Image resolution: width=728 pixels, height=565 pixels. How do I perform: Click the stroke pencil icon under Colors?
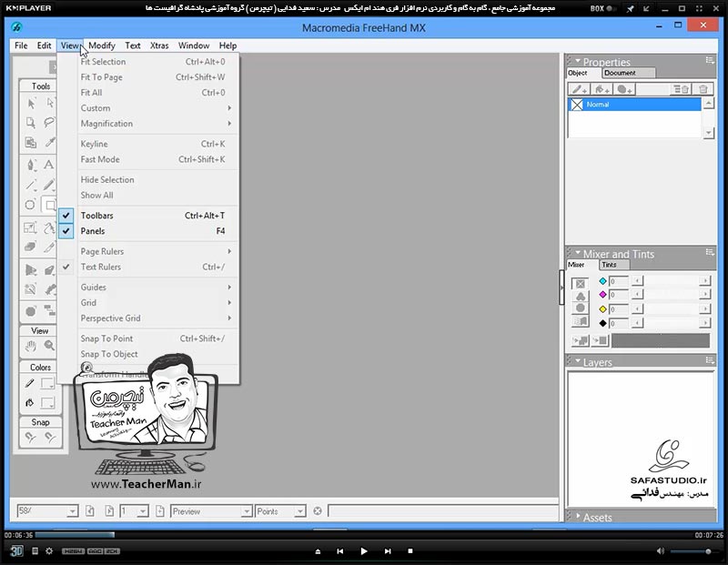point(30,383)
